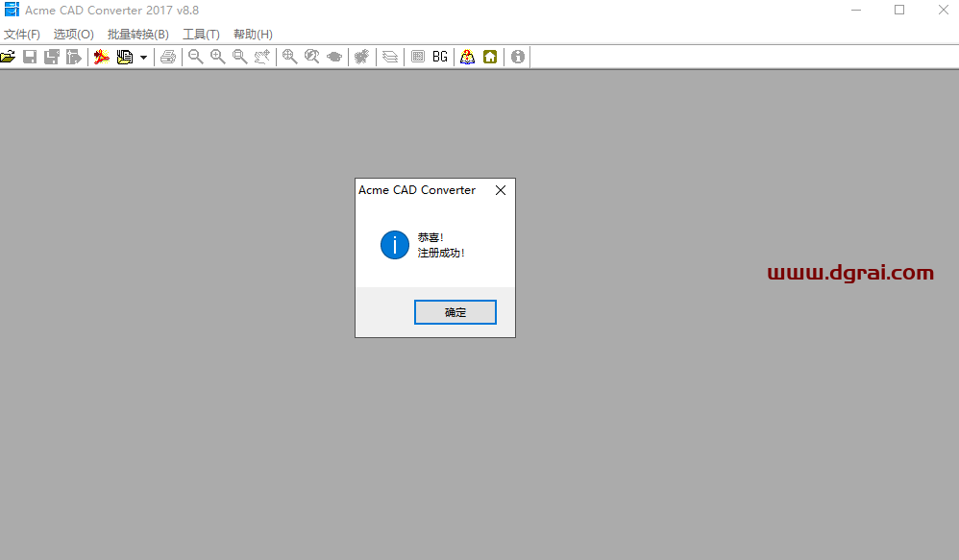Close the Acme CAD Converter dialog
The height and width of the screenshot is (560, 959).
pos(501,190)
